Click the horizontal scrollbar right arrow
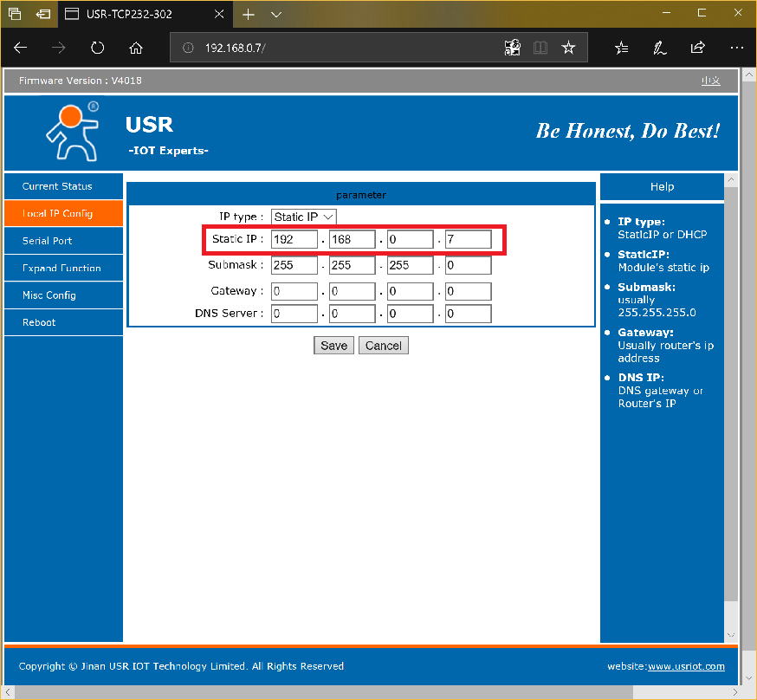 tap(735, 692)
